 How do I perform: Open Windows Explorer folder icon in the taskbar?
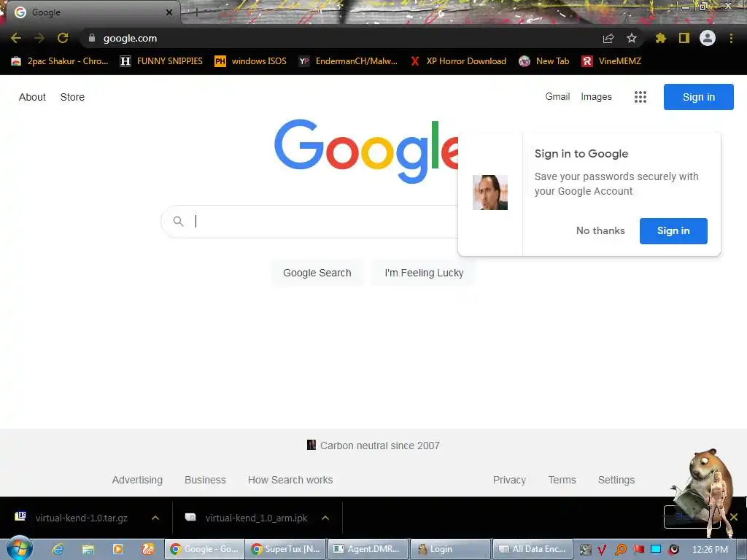coord(88,549)
